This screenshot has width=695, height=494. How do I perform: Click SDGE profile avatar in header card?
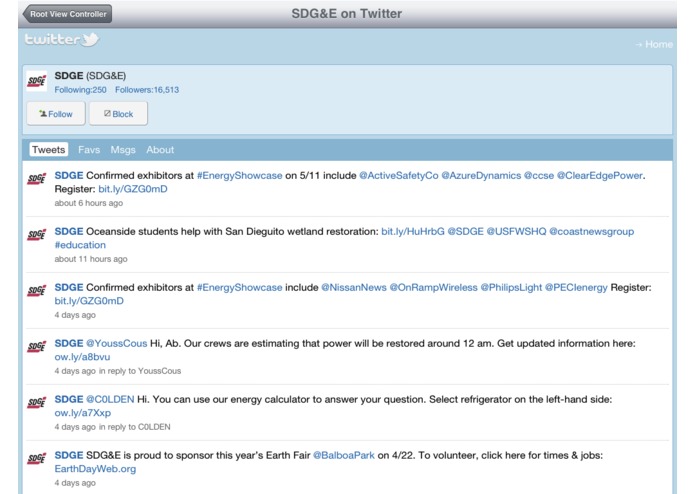click(36, 81)
